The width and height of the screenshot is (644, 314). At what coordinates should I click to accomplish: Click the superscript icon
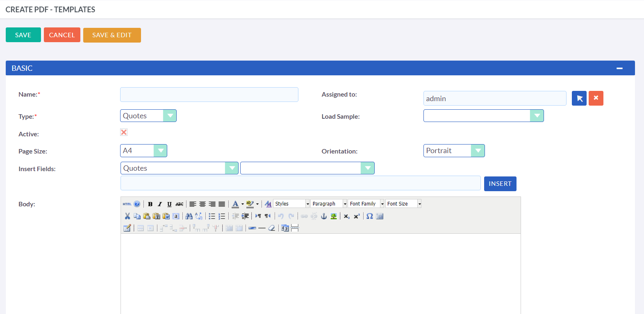click(357, 216)
